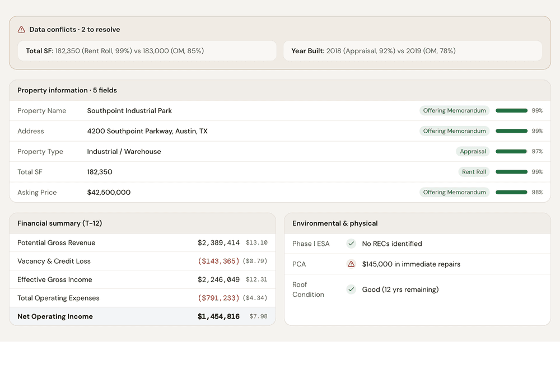
Task: Click the '($4.34)' per-SF value
Action: pos(255,298)
